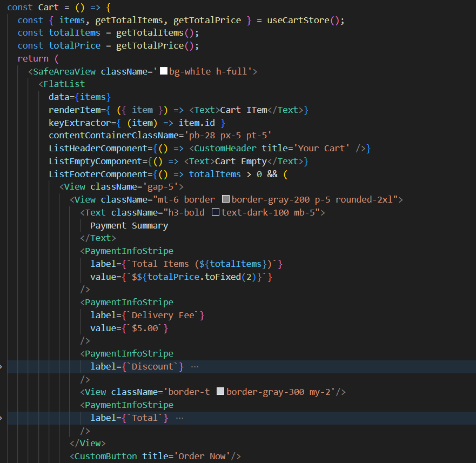Click the data={items} prop
Screen dimensions: 476x463
click(x=80, y=97)
